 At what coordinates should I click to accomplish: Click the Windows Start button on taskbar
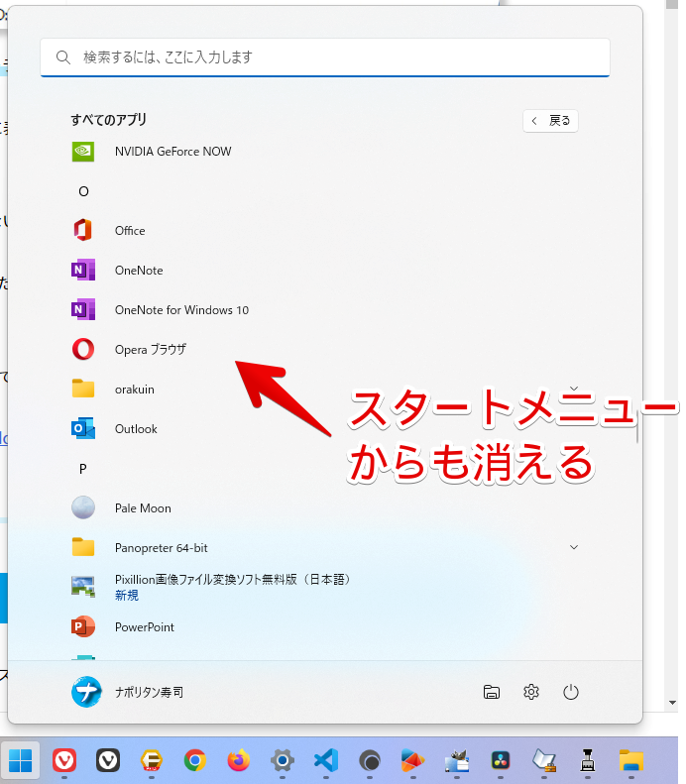pyautogui.click(x=21, y=760)
